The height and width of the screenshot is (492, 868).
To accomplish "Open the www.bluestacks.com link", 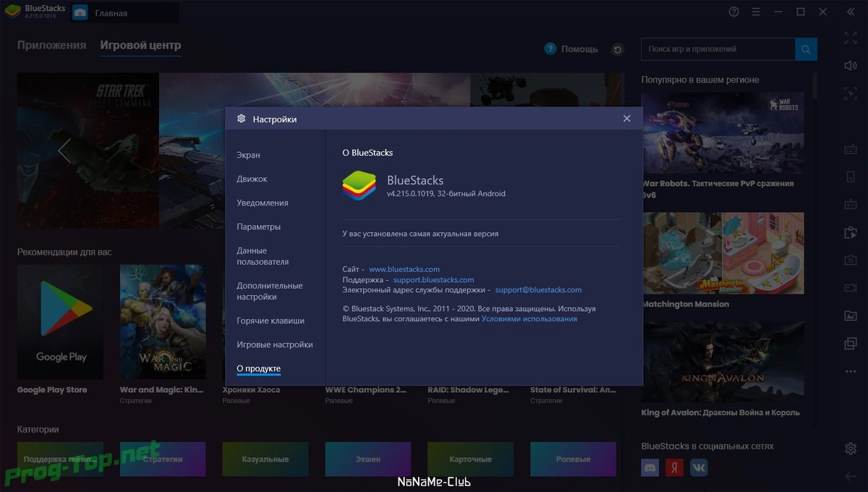I will click(x=404, y=269).
